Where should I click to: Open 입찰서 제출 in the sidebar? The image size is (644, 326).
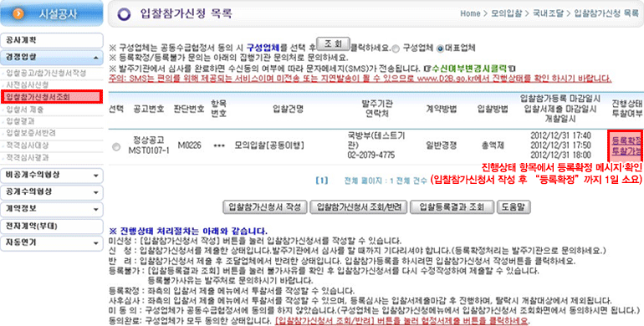click(x=24, y=110)
